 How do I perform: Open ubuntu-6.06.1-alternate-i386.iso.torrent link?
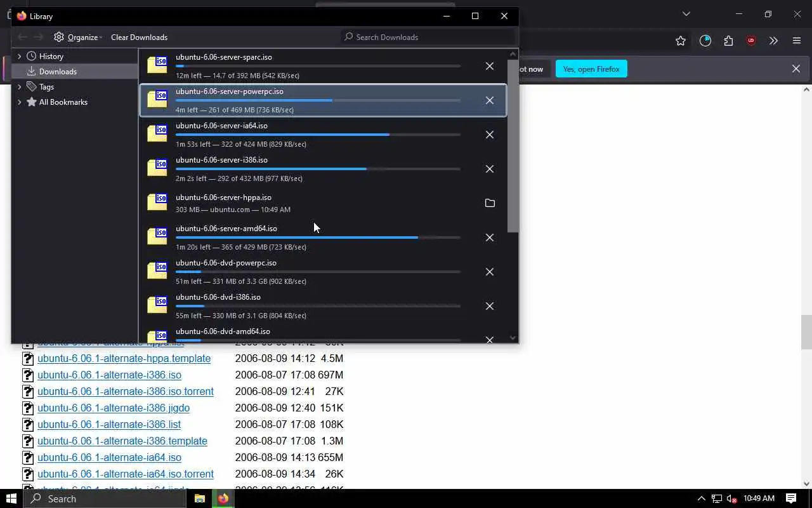[126, 391]
